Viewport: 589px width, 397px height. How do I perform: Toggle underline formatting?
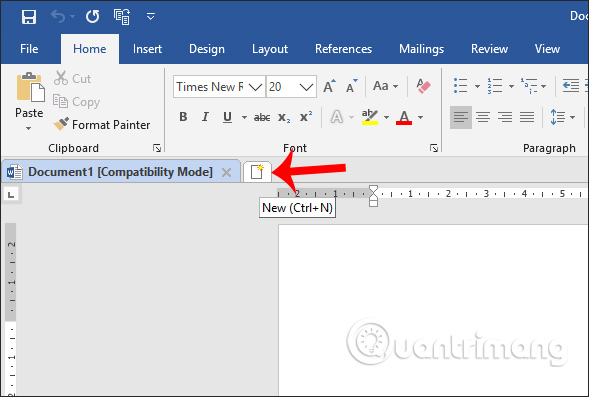pos(227,117)
